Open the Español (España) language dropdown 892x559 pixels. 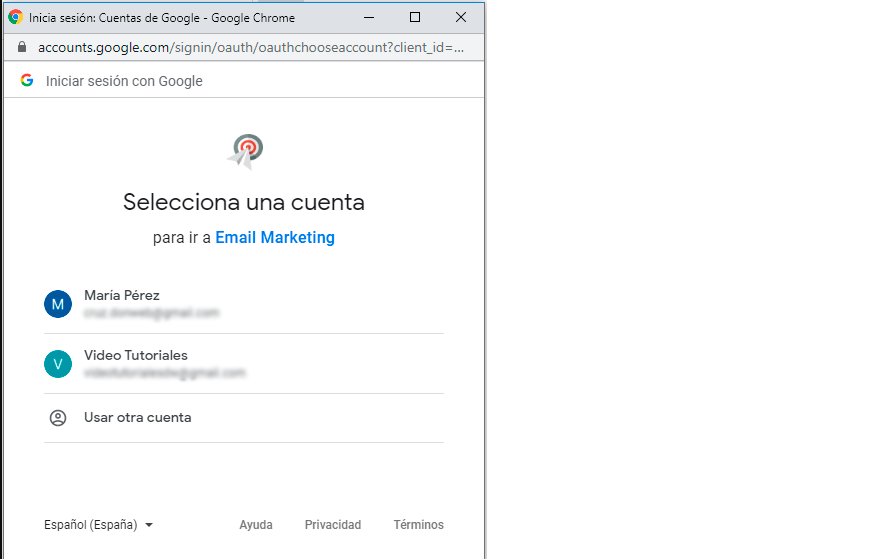click(98, 524)
